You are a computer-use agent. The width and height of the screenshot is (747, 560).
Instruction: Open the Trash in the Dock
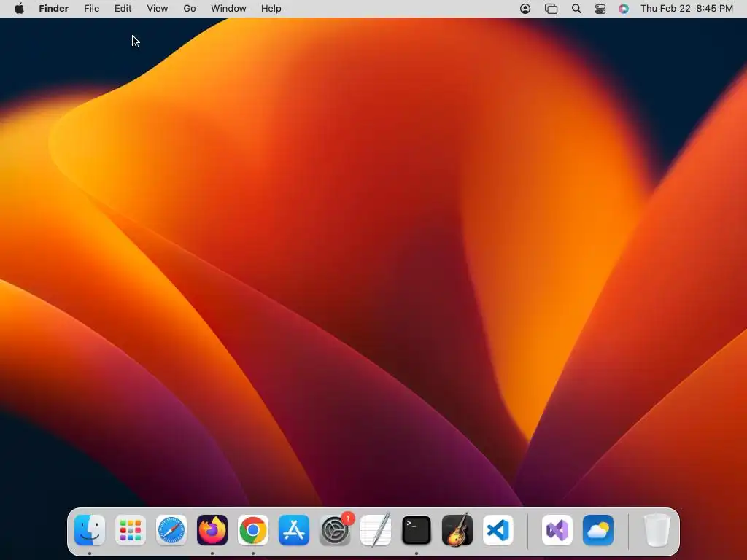click(x=657, y=530)
